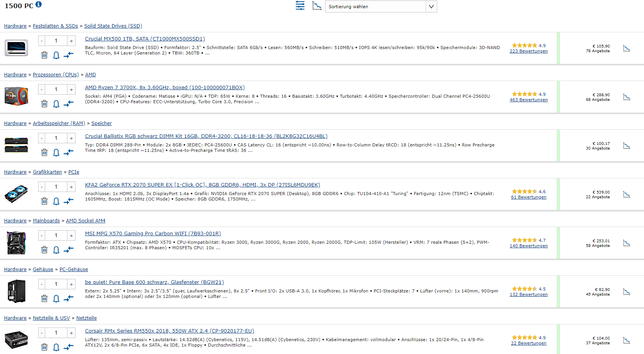The image size is (644, 354).
Task: Decrease quantity of AMD Ryzen 7 3700X
Action: [42, 90]
